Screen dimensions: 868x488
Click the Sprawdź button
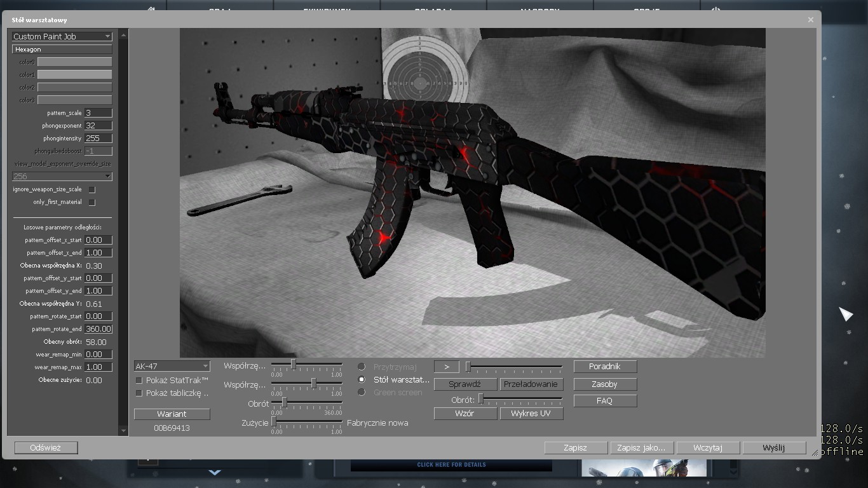(x=465, y=384)
